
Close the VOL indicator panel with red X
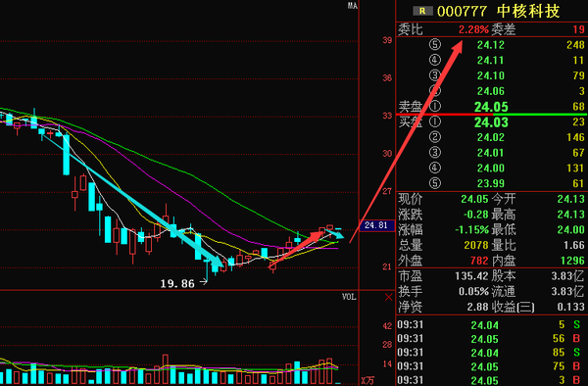389,298
